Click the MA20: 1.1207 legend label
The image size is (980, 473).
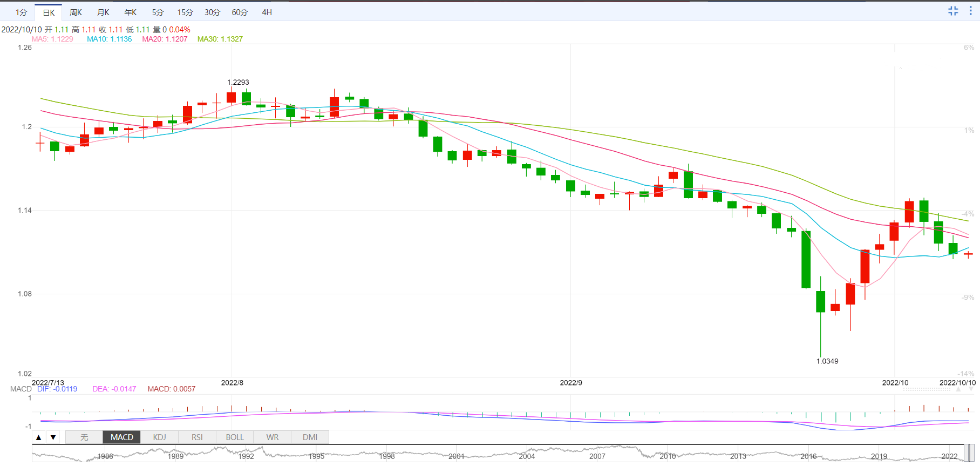[165, 39]
